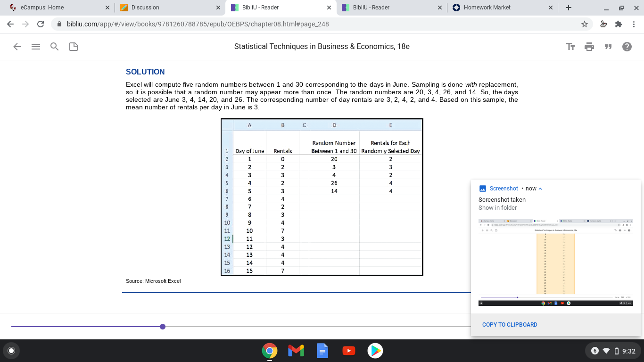Switch to the Homework Market tab
This screenshot has height=362, width=644.
click(502, 8)
